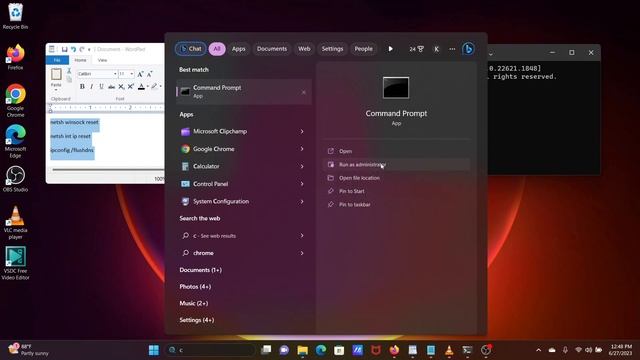The width and height of the screenshot is (640, 360).
Task: Switch to the View tab in WordPad
Action: (102, 60)
